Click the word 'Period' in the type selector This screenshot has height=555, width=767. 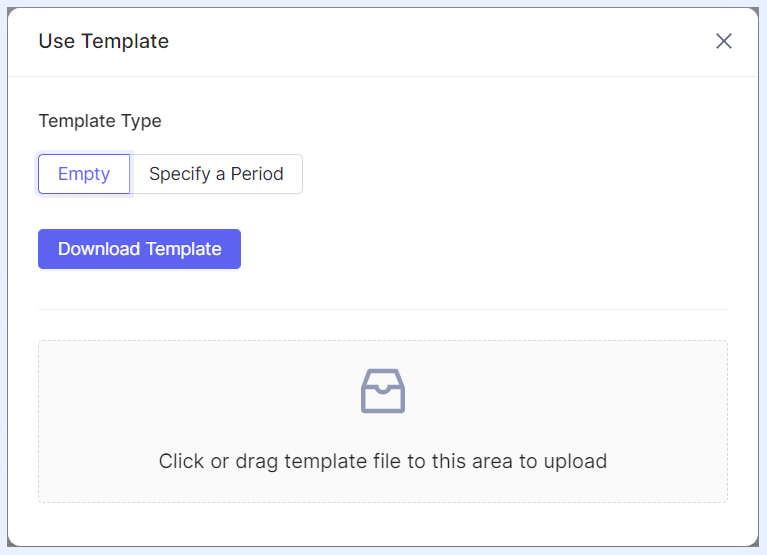pyautogui.click(x=257, y=174)
